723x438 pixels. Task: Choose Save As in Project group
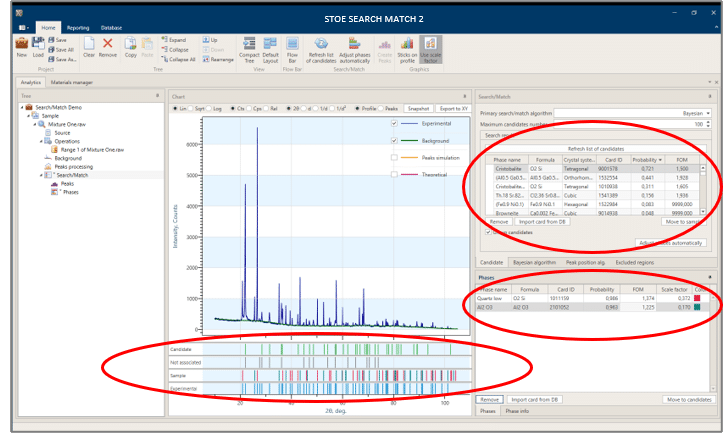click(62, 59)
